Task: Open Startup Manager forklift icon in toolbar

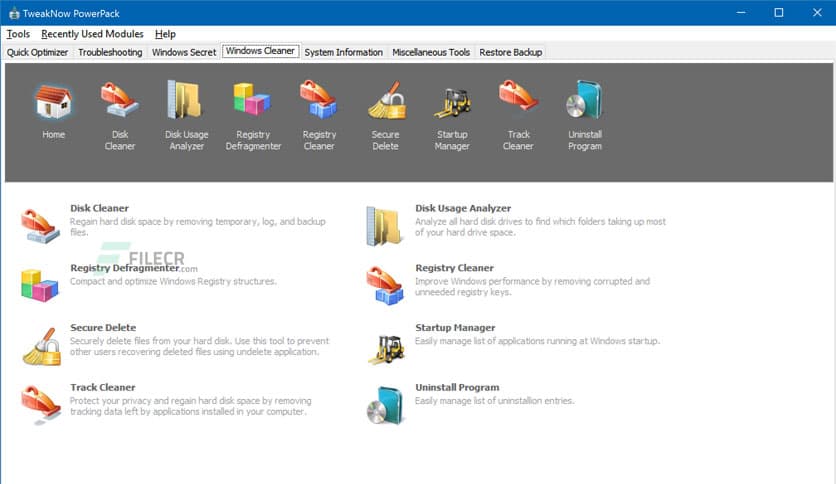Action: click(x=452, y=102)
